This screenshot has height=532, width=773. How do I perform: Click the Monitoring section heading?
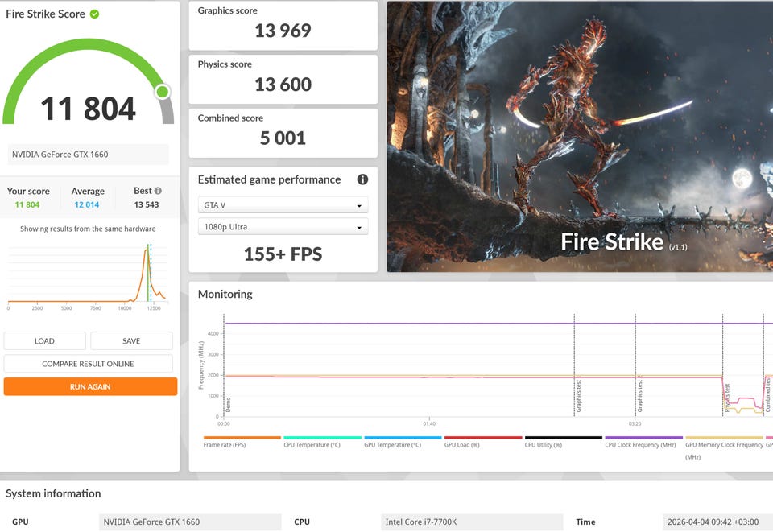click(x=225, y=294)
